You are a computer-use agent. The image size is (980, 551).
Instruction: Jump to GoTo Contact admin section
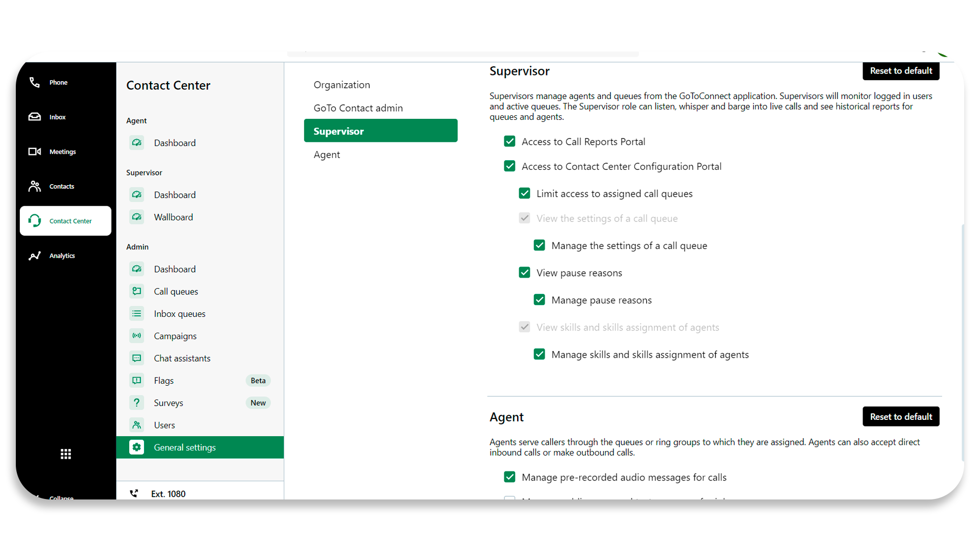click(x=358, y=108)
